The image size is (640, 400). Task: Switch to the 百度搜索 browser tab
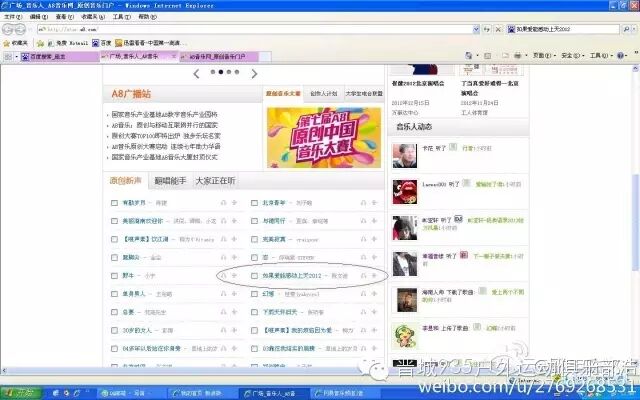click(60, 56)
